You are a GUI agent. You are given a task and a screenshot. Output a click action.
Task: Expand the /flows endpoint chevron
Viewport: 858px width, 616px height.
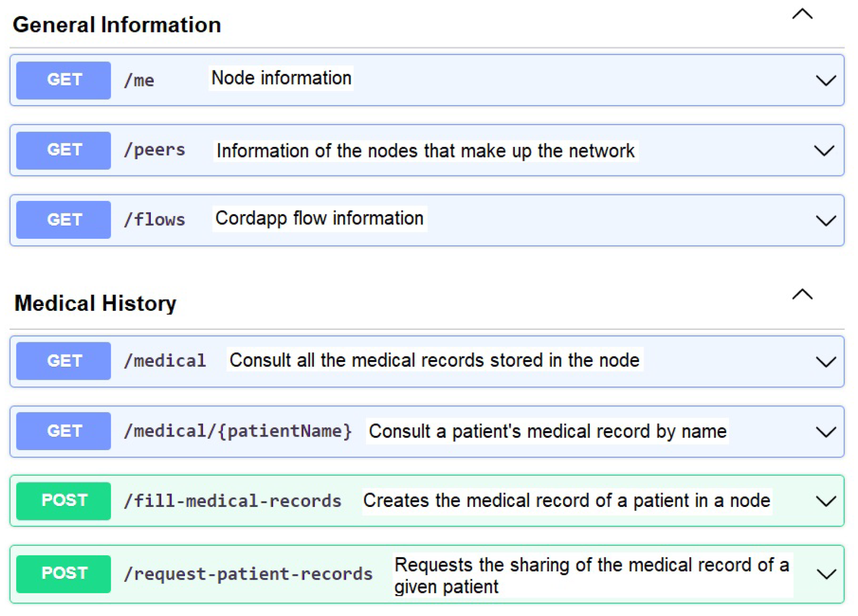click(825, 220)
